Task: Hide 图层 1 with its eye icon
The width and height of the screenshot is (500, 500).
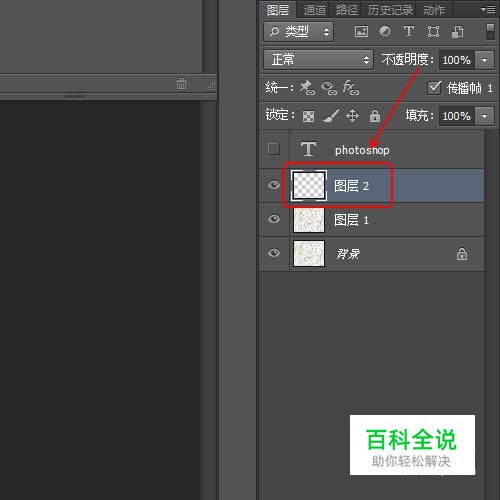Action: pyautogui.click(x=274, y=219)
